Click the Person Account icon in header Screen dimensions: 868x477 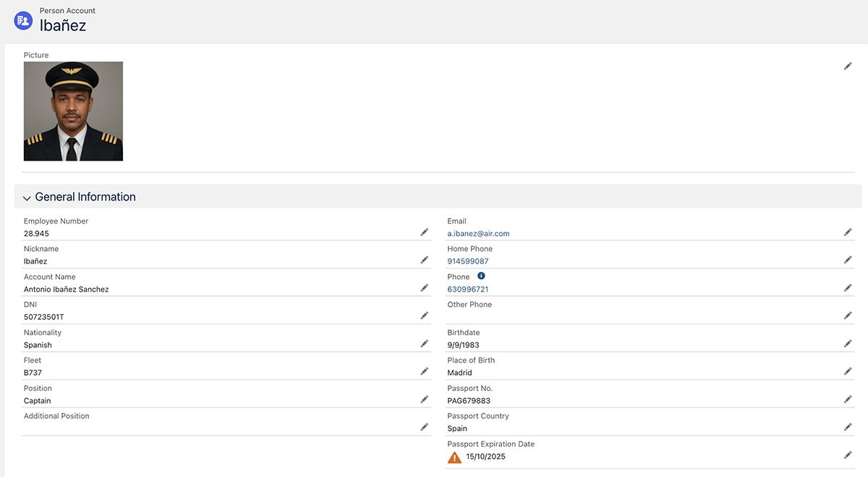click(23, 20)
